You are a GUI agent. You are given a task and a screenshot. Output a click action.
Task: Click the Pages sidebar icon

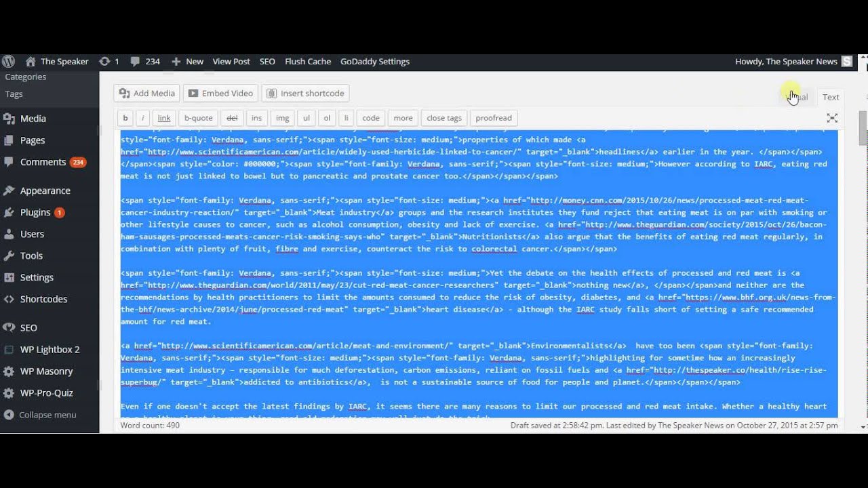pyautogui.click(x=9, y=140)
